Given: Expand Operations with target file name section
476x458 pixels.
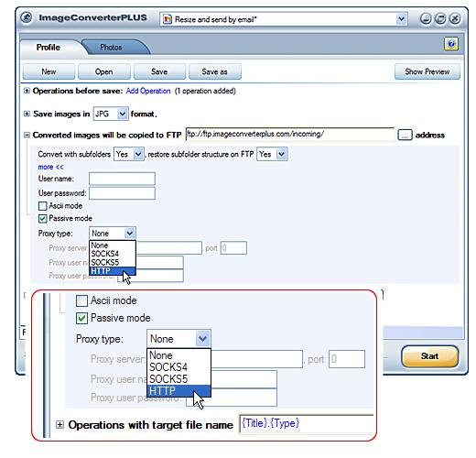Looking at the screenshot, I should point(60,425).
